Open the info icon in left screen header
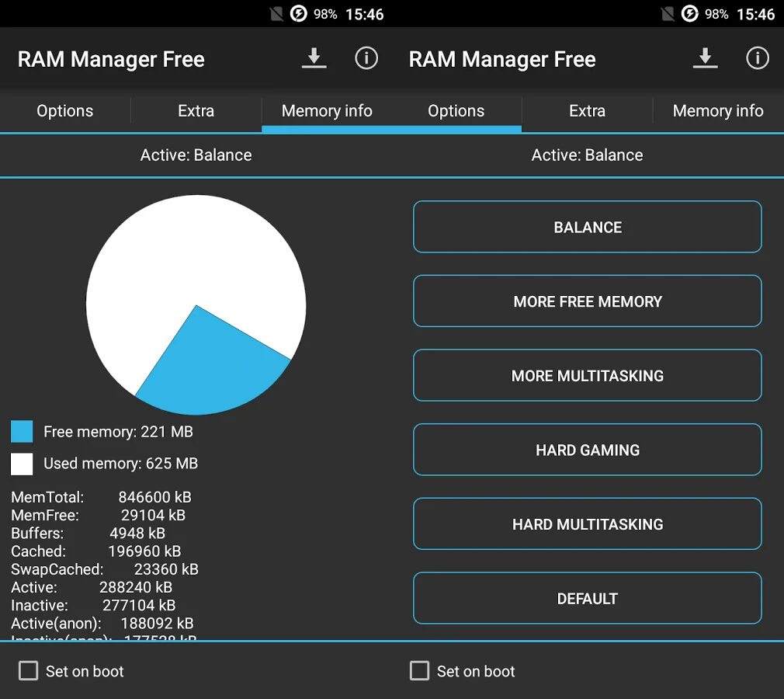This screenshot has width=784, height=699. (x=366, y=58)
